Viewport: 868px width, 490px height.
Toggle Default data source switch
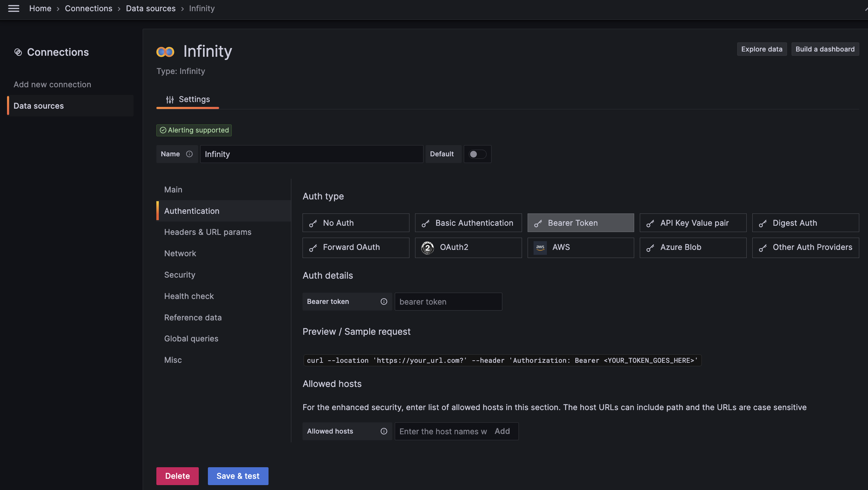[476, 154]
